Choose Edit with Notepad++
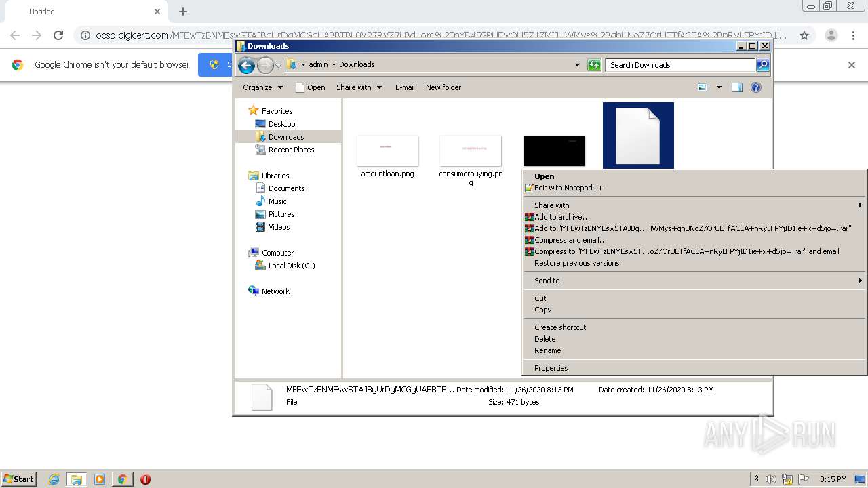The height and width of the screenshot is (488, 868). 694,188
